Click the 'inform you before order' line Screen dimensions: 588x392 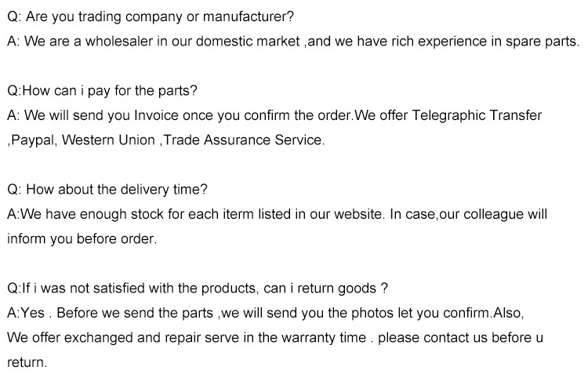(x=82, y=239)
